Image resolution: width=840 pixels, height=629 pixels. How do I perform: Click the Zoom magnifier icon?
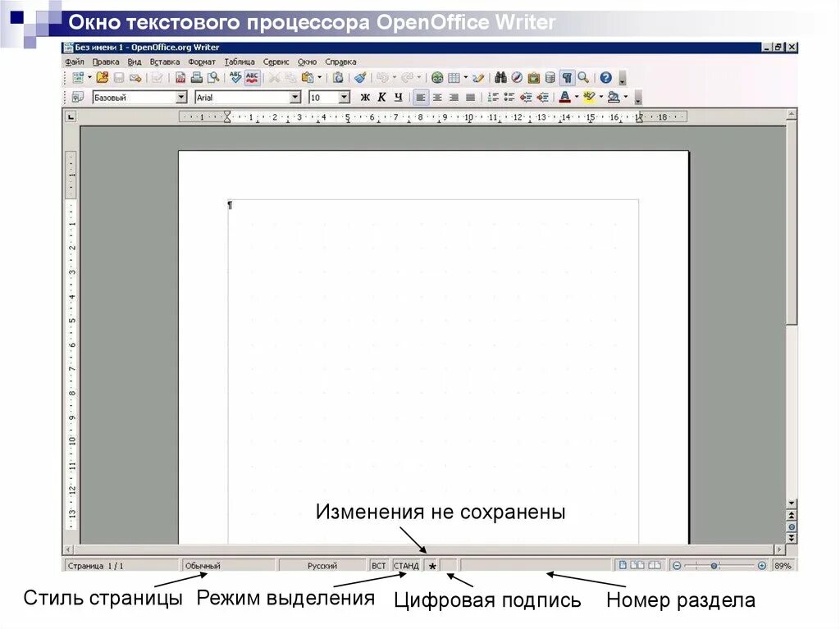[583, 78]
